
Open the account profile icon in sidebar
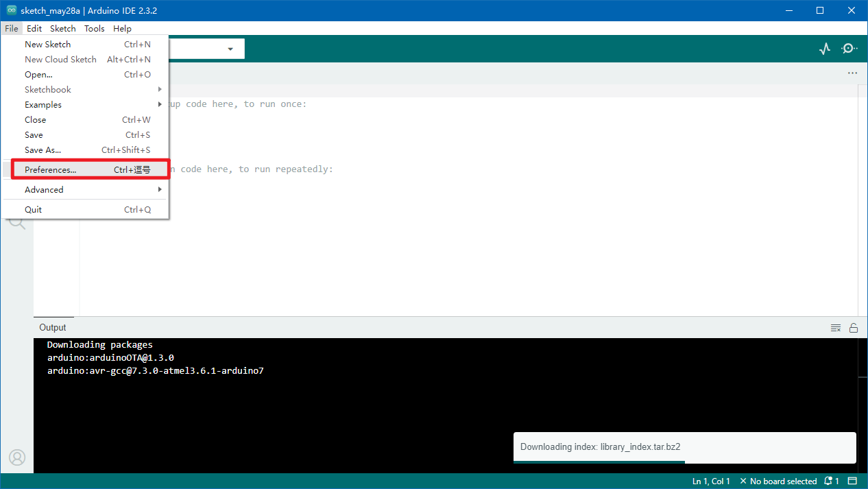(x=16, y=457)
